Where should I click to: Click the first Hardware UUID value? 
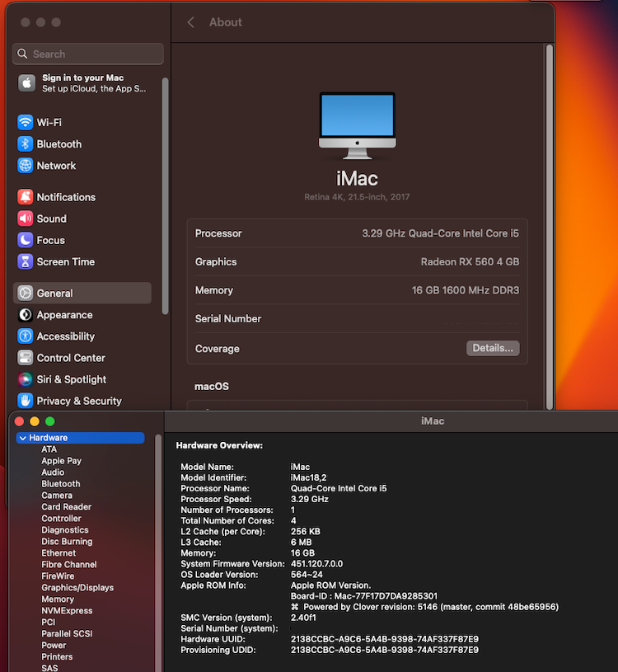click(385, 639)
